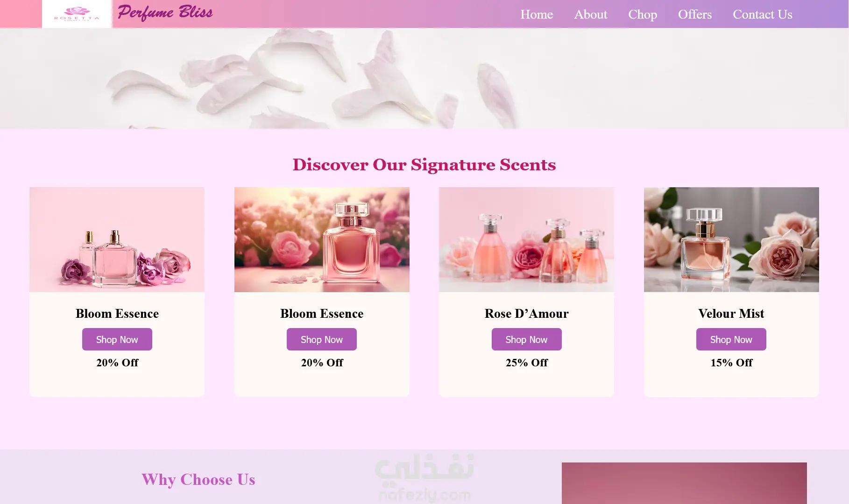
Task: Open the Rose D'Amour product photo
Action: 526,239
